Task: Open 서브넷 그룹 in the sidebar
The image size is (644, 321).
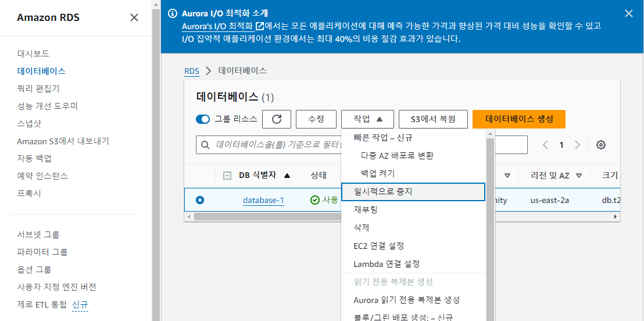Action: point(38,235)
